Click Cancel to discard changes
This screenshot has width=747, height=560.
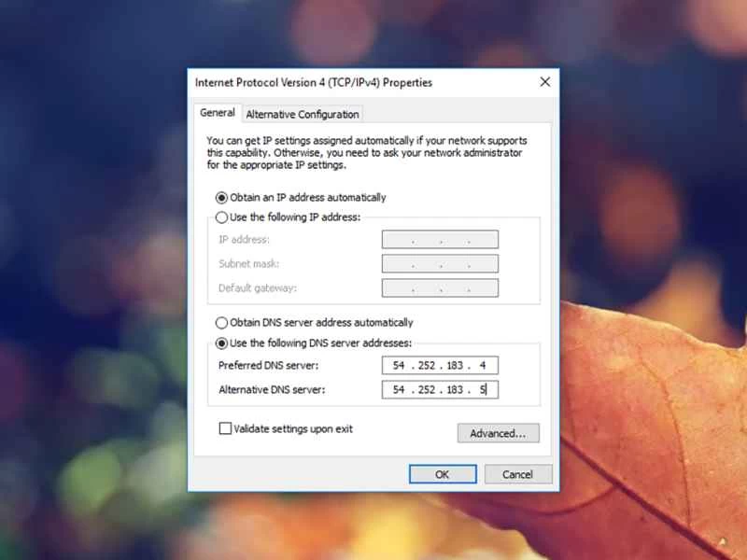517,474
